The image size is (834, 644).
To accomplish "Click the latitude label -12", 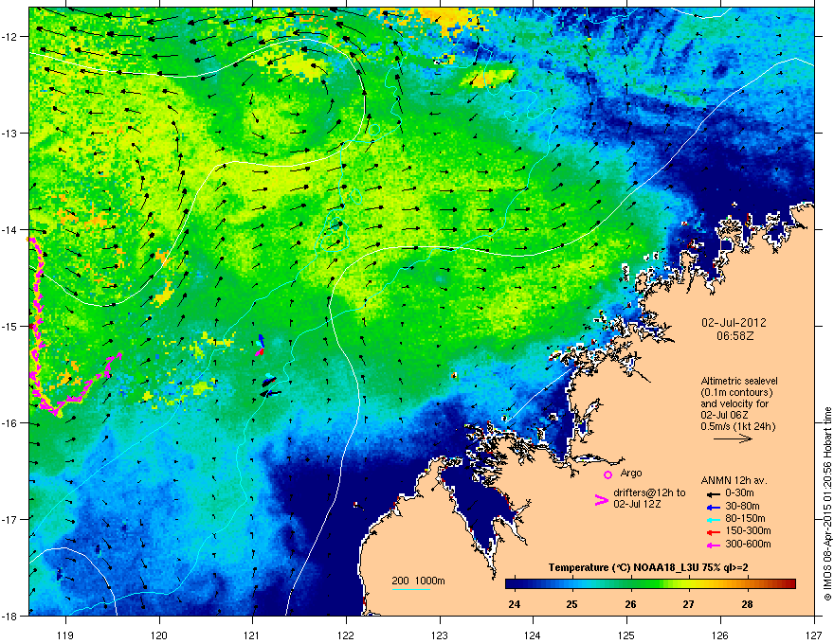I will pyautogui.click(x=10, y=37).
